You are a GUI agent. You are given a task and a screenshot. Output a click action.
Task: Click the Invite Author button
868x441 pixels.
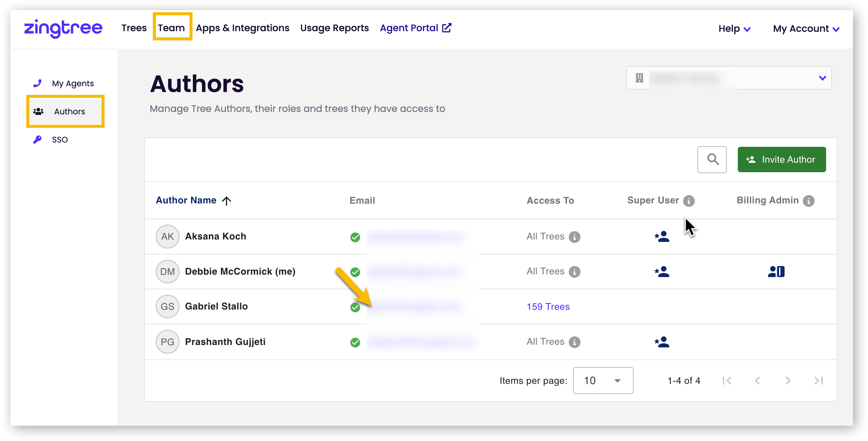click(x=782, y=159)
